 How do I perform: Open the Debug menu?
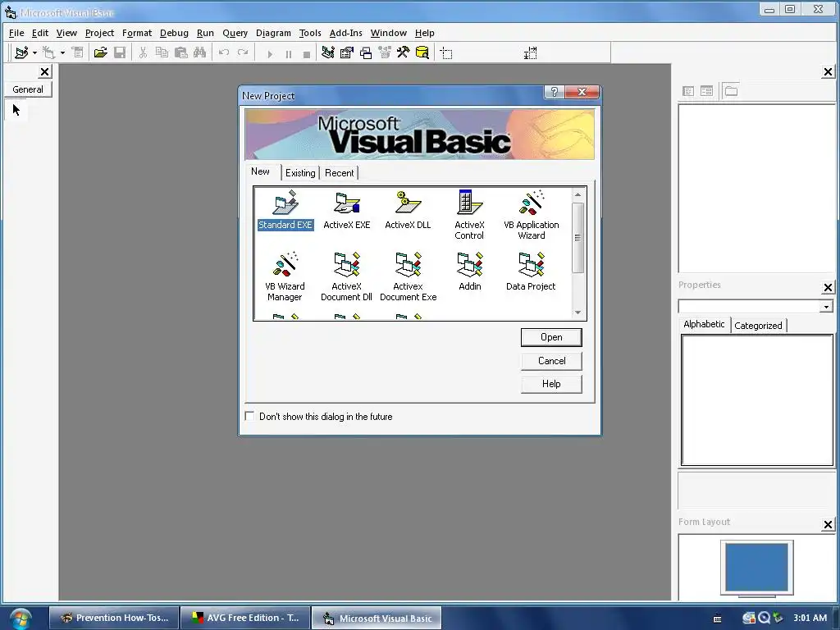point(174,33)
